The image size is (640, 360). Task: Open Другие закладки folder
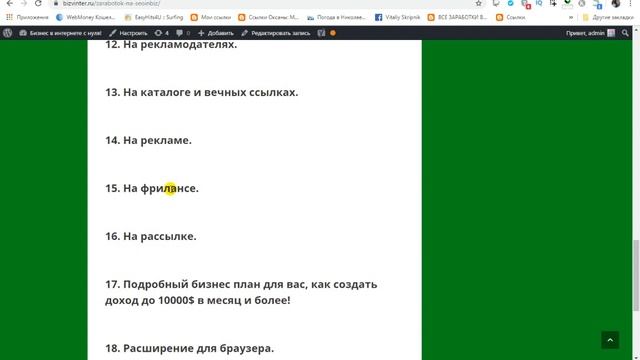pyautogui.click(x=609, y=17)
